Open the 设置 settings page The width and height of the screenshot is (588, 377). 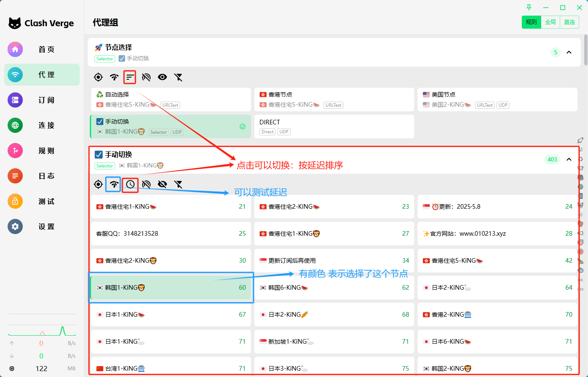(x=42, y=226)
